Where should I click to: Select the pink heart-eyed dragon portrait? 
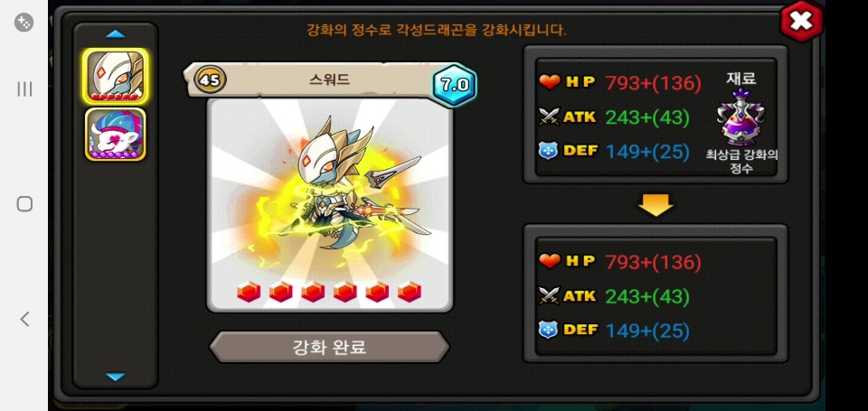coord(115,135)
